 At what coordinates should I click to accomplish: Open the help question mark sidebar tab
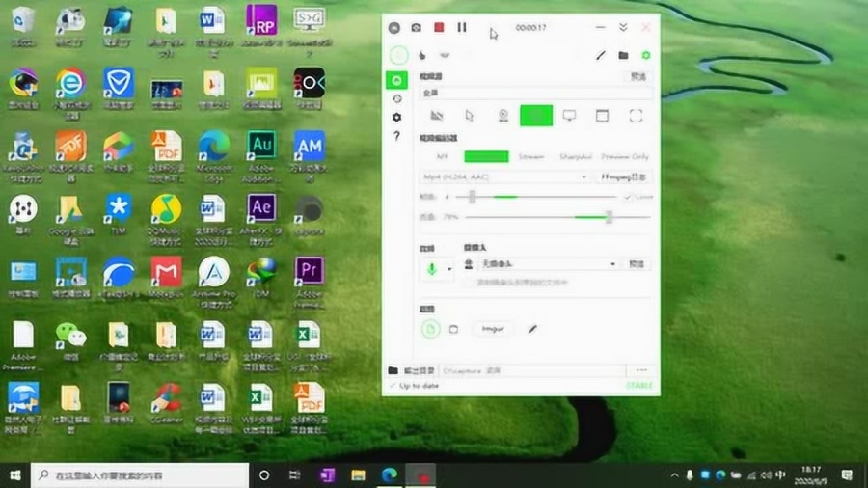click(x=397, y=136)
